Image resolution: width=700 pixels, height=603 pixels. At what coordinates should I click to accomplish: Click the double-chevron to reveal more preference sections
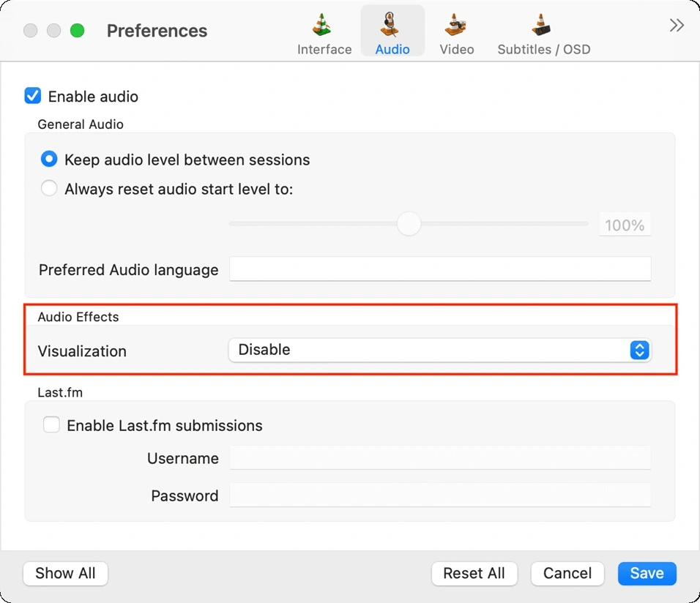[x=676, y=24]
